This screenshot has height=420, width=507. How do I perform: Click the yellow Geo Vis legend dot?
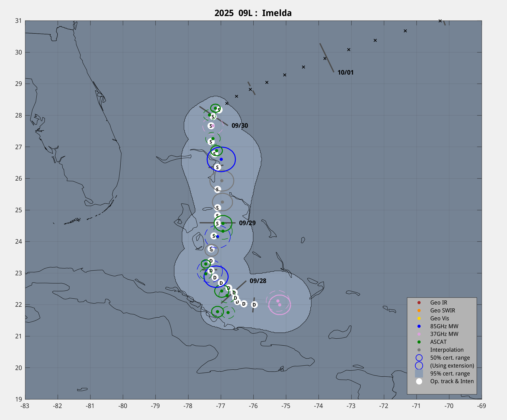(x=419, y=319)
